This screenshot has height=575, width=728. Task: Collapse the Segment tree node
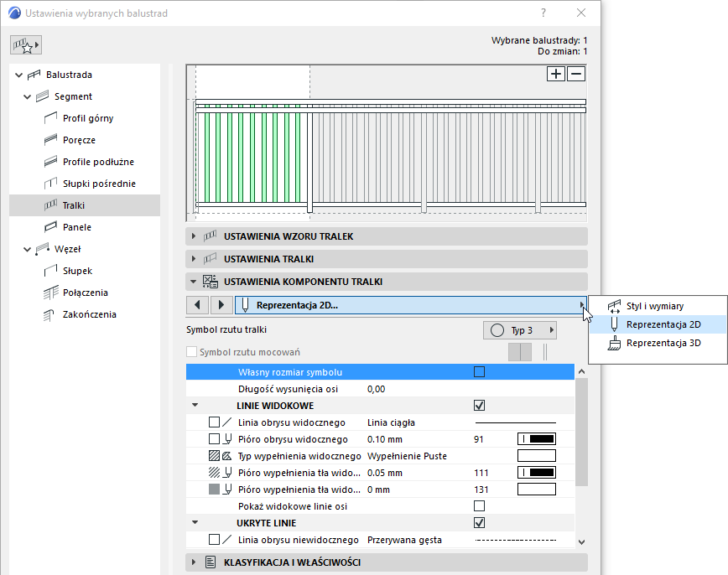[x=28, y=96]
